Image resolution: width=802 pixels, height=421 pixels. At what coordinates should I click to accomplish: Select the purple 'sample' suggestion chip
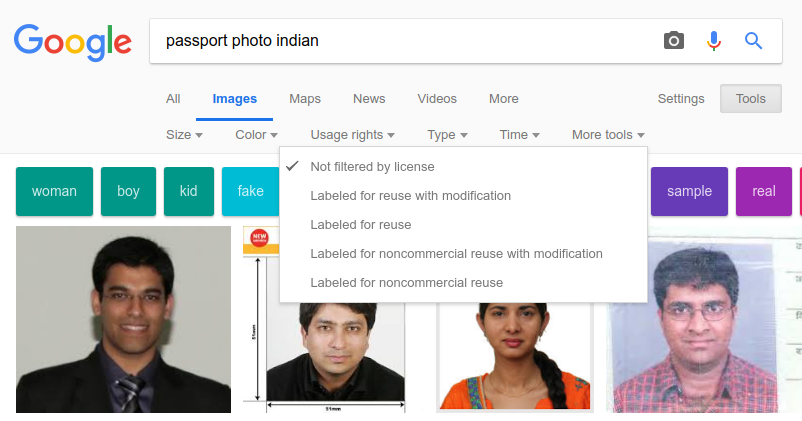click(x=689, y=191)
